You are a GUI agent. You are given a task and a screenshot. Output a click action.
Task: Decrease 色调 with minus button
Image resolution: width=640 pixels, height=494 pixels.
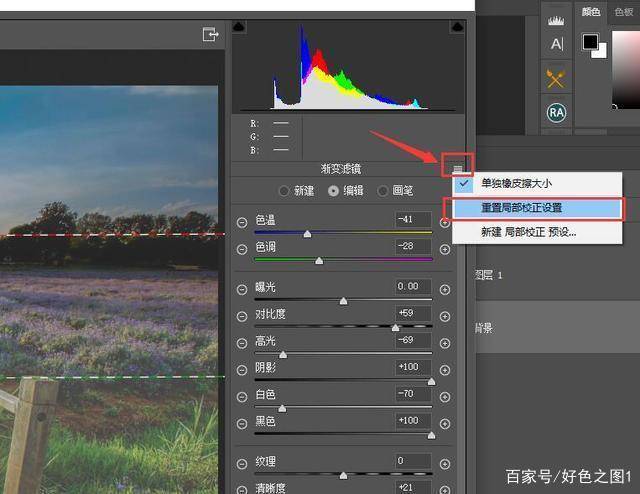(242, 249)
